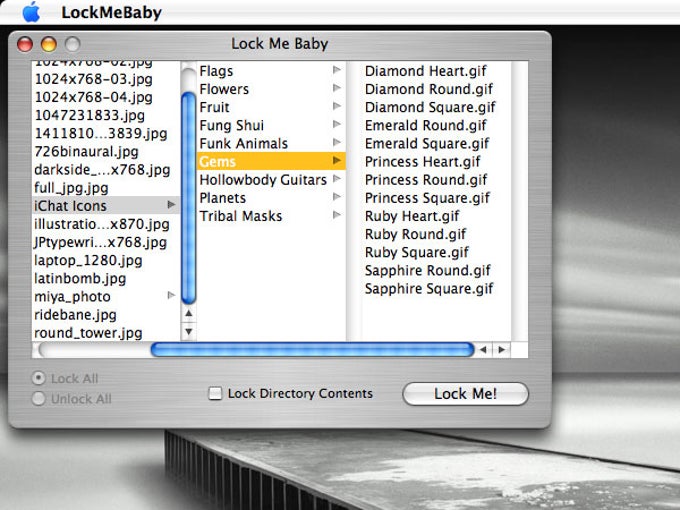This screenshot has width=680, height=510.
Task: Click the vertical scrollbar down arrow
Action: (x=189, y=332)
